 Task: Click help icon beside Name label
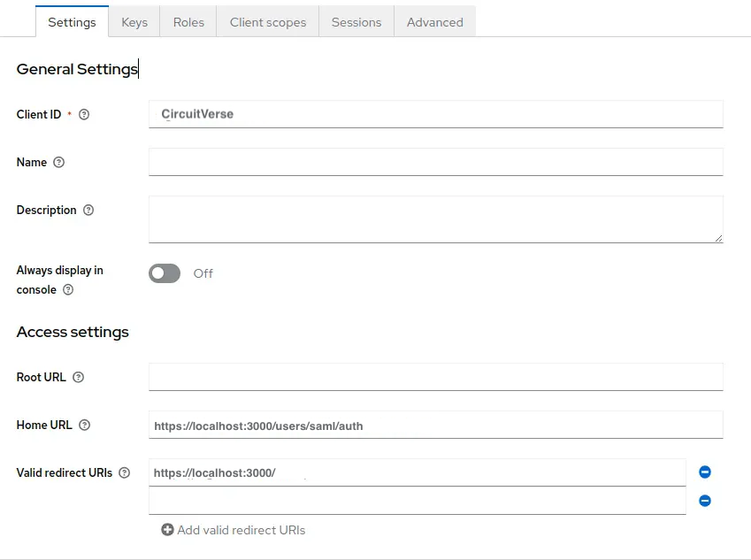[x=59, y=163]
